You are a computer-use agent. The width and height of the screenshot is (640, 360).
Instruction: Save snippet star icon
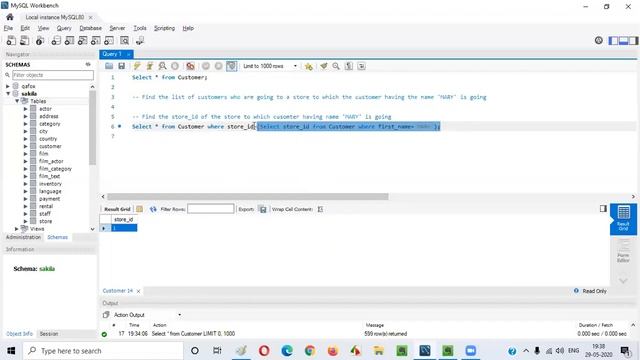pos(309,66)
